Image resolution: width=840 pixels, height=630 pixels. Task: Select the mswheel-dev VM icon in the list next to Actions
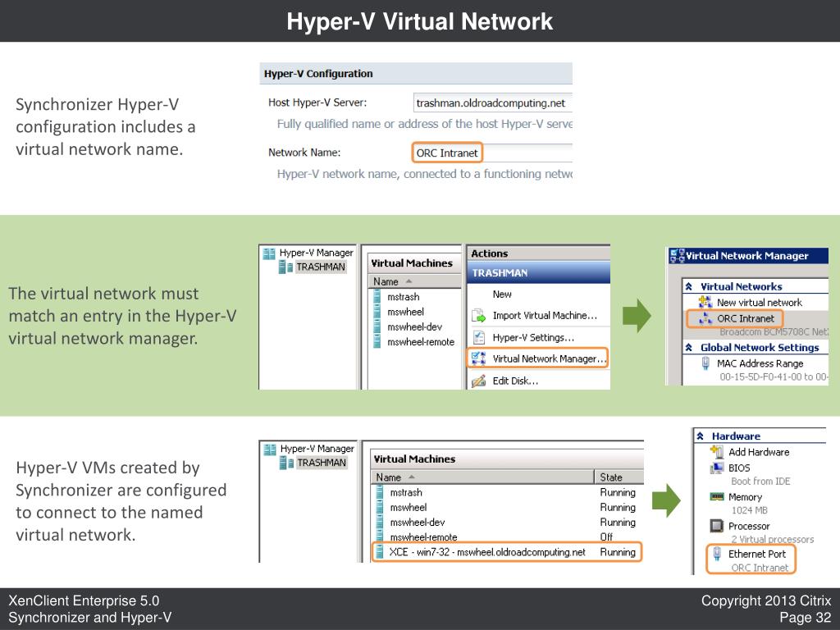tap(377, 326)
